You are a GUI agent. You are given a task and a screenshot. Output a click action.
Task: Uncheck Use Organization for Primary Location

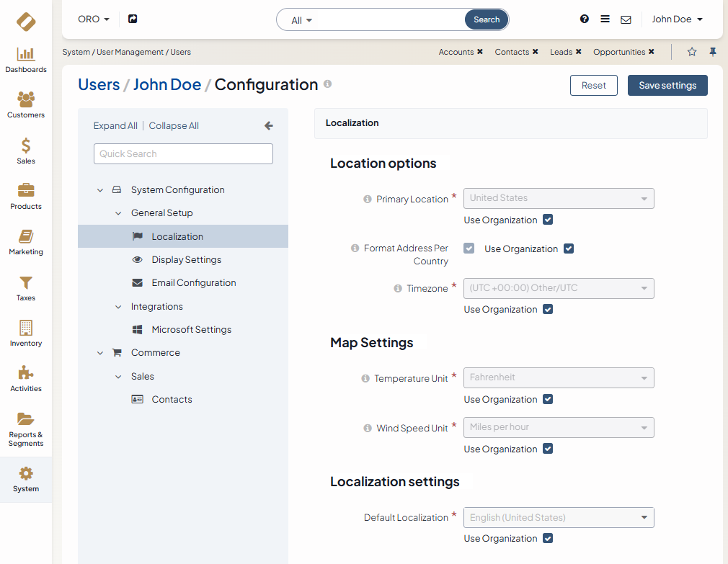click(x=548, y=220)
